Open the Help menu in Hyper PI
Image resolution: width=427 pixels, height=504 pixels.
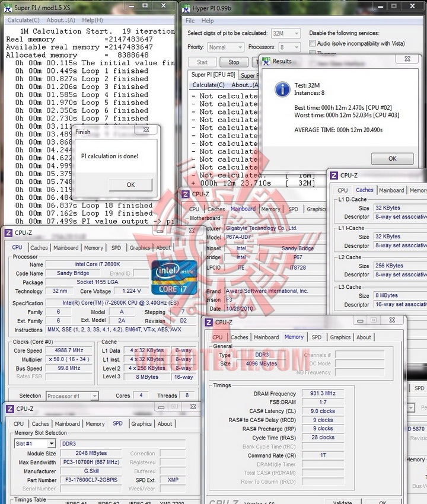click(208, 21)
